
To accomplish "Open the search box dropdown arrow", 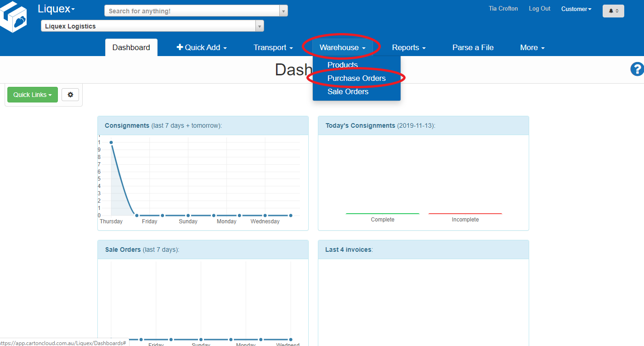I will [x=283, y=11].
